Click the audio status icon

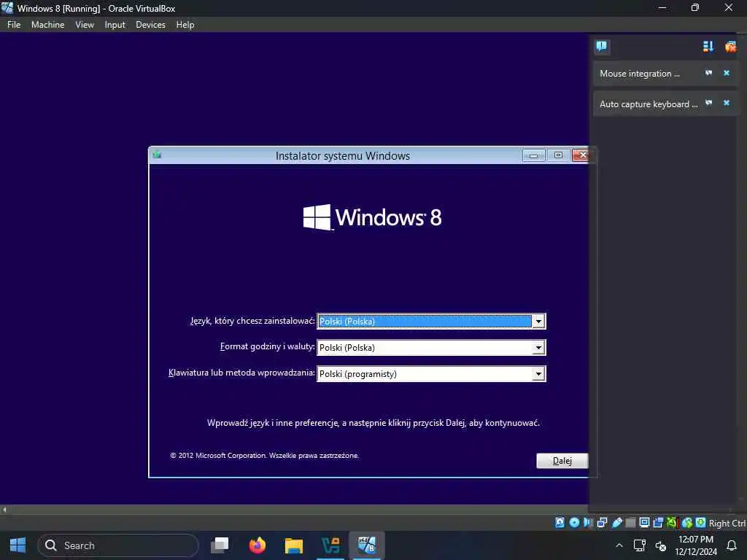point(588,522)
